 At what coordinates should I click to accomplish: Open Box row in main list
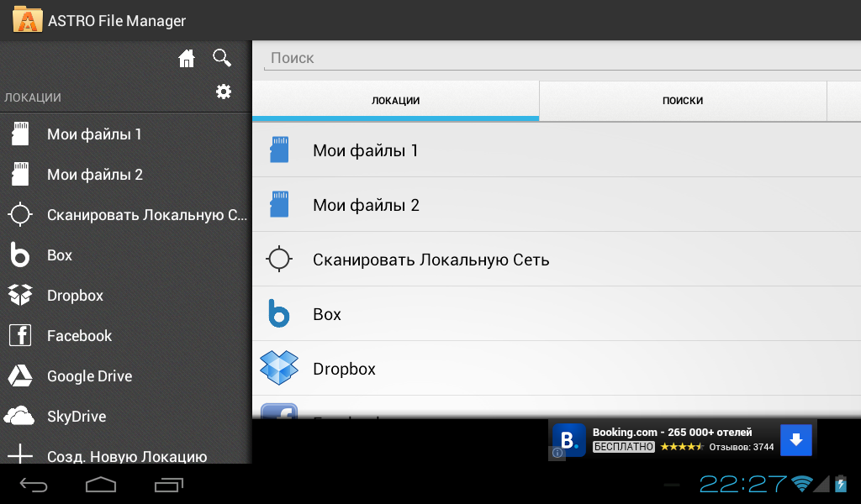point(557,313)
